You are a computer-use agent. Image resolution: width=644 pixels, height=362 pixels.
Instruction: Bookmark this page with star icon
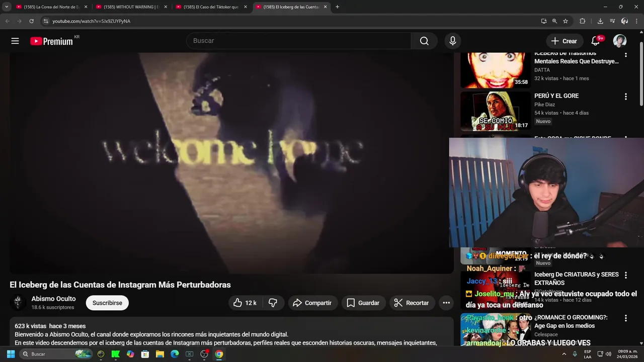click(566, 21)
